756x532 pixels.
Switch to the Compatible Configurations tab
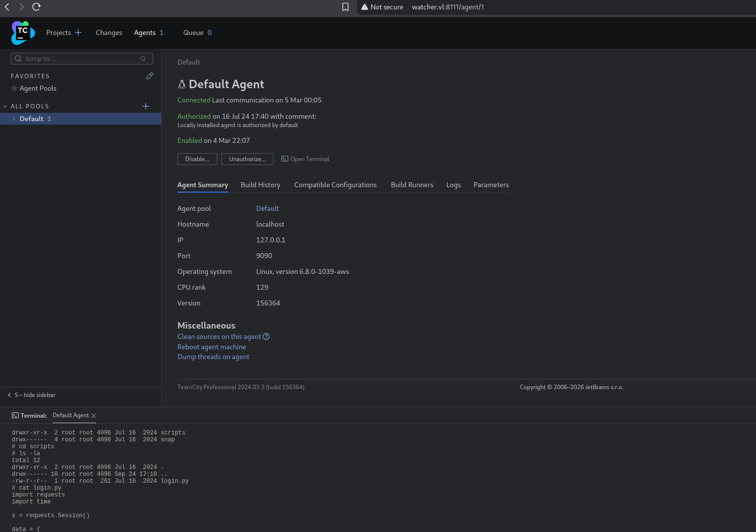(336, 185)
